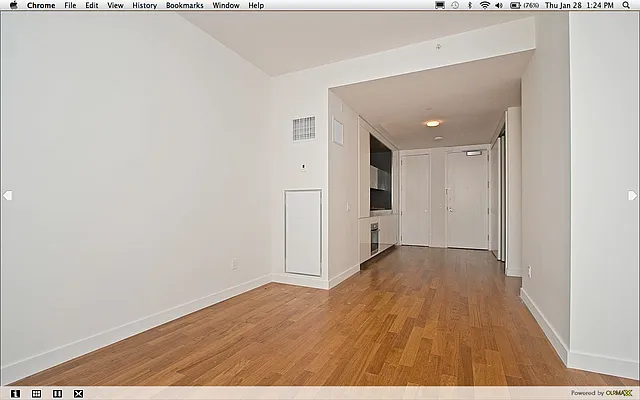Open Bluetooth status menu
Screen dimensions: 640x400
[x=470, y=5]
